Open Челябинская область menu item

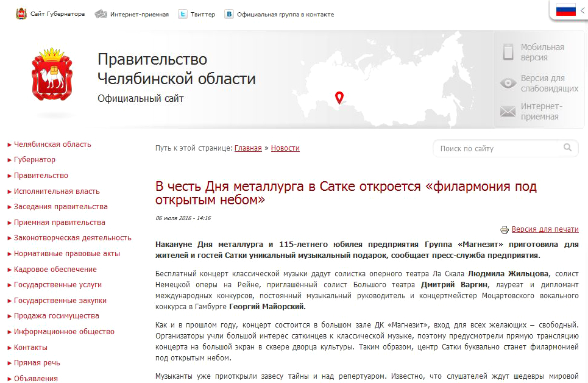(52, 144)
